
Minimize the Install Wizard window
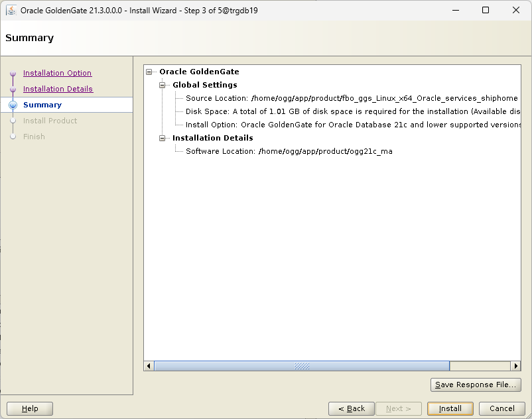click(x=456, y=10)
